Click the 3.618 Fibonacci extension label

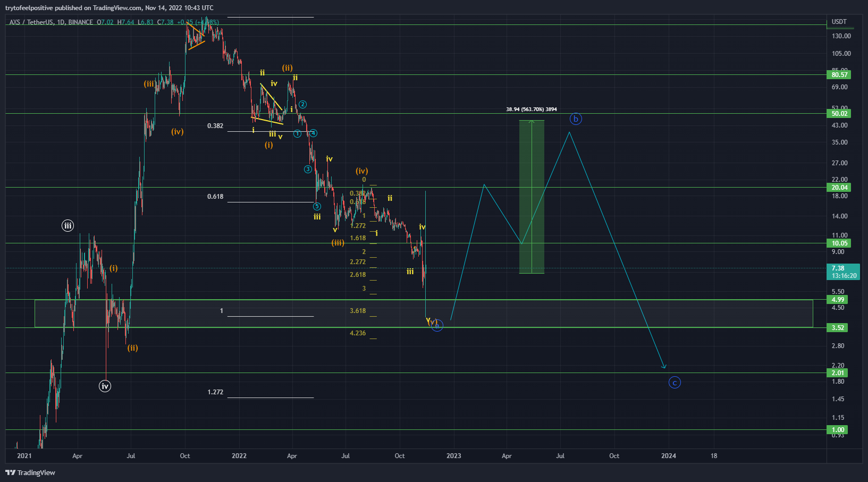point(358,311)
